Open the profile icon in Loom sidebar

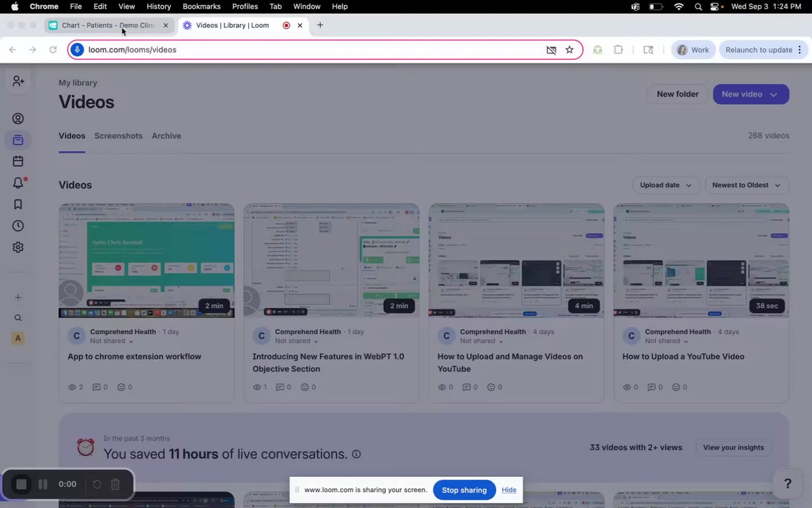tap(18, 119)
